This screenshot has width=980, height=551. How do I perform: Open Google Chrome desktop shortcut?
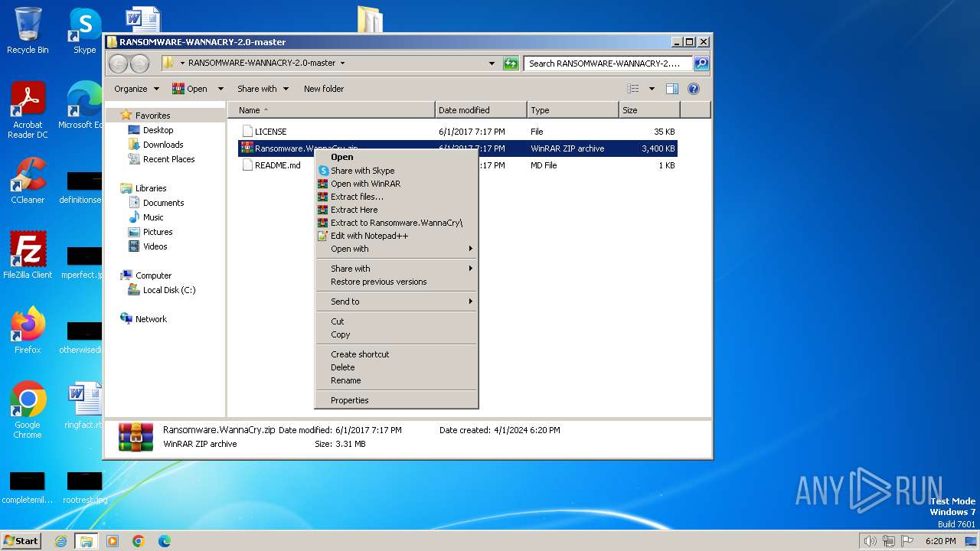[x=28, y=410]
